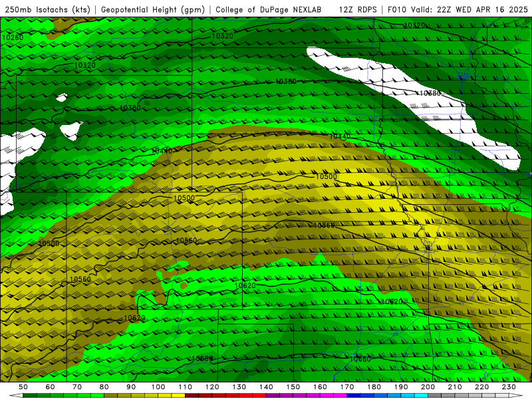This screenshot has width=532, height=399.
Task: Select the dark gray swatch just after 200
Action: [x=435, y=396]
